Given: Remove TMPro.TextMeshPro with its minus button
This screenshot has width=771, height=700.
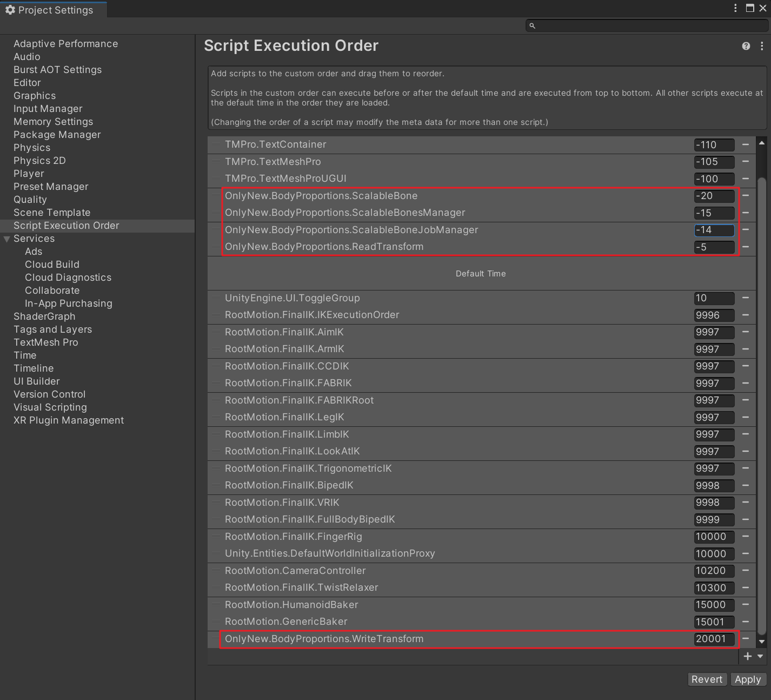Looking at the screenshot, I should (746, 161).
